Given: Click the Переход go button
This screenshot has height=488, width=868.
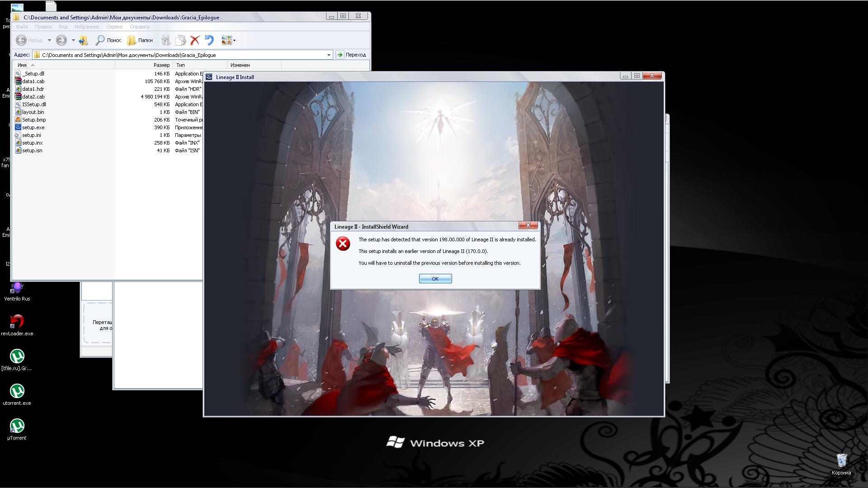Looking at the screenshot, I should click(351, 55).
